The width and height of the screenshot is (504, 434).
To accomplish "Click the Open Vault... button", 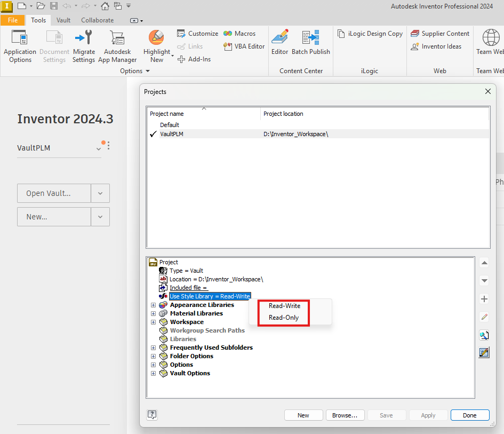I will tap(54, 193).
